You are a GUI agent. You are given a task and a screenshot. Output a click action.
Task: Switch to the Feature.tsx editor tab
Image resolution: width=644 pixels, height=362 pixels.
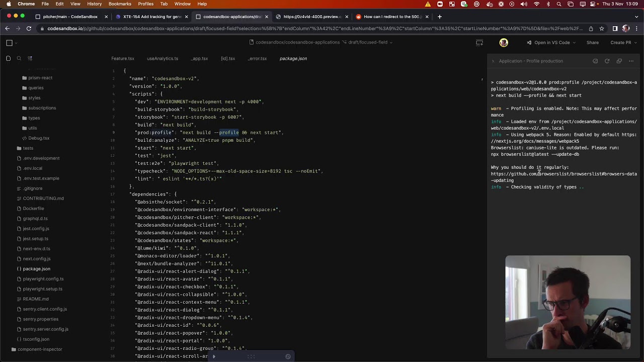click(x=123, y=58)
